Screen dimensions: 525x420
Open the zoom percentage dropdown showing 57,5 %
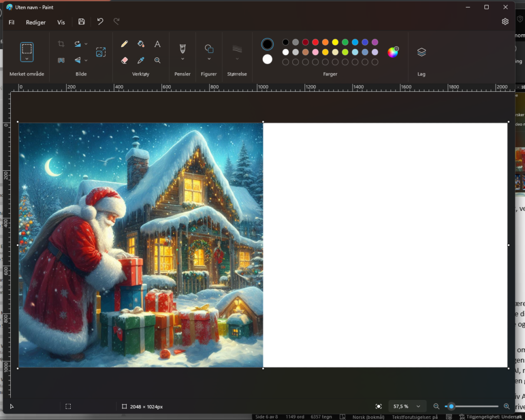407,406
